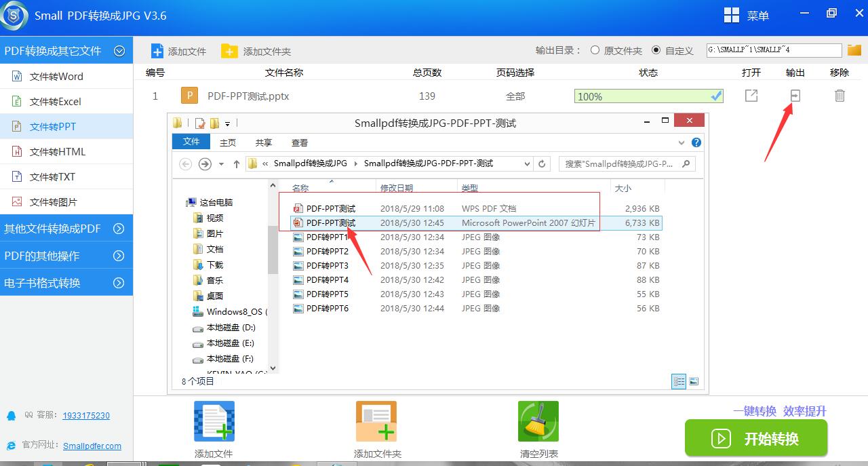Click the 100% conversion progress bar
Image resolution: width=868 pixels, height=466 pixels.
coord(648,96)
